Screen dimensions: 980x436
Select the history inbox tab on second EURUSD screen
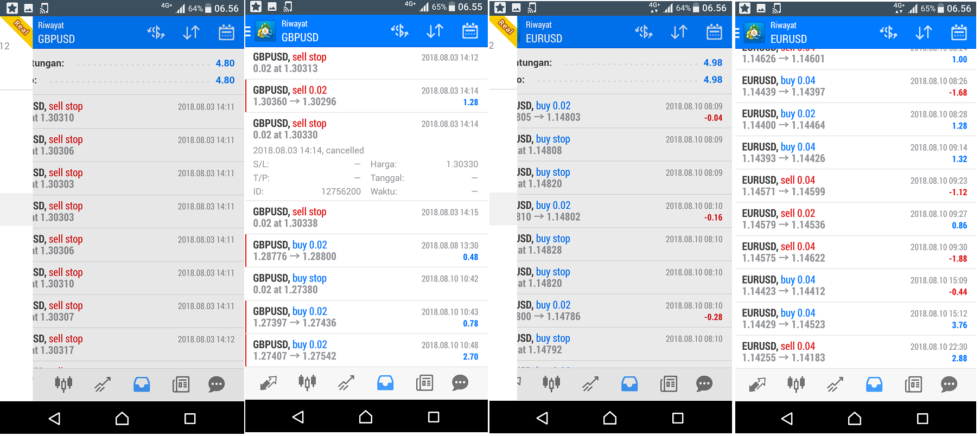tap(874, 384)
